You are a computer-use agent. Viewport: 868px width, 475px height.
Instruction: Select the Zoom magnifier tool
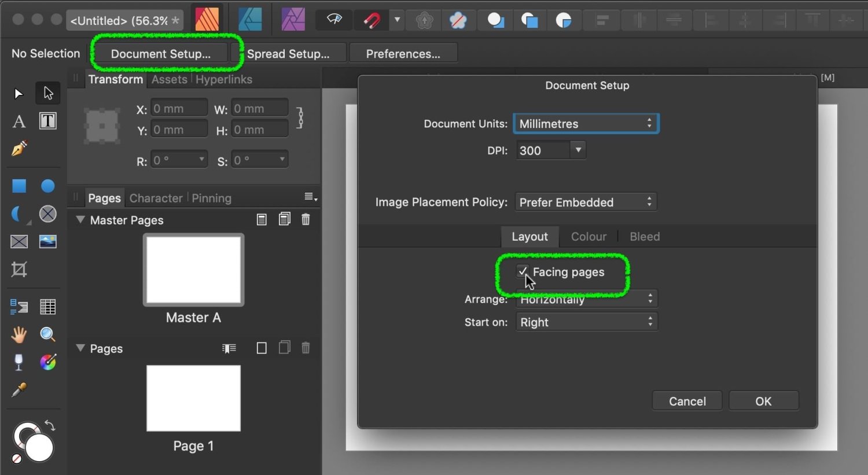47,334
